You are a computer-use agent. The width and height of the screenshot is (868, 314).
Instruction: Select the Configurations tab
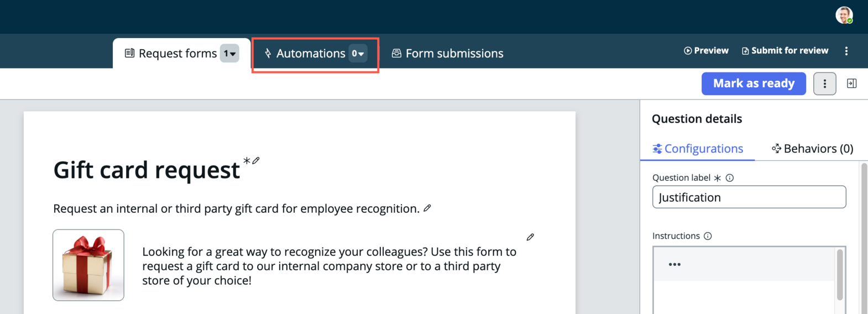(x=698, y=149)
